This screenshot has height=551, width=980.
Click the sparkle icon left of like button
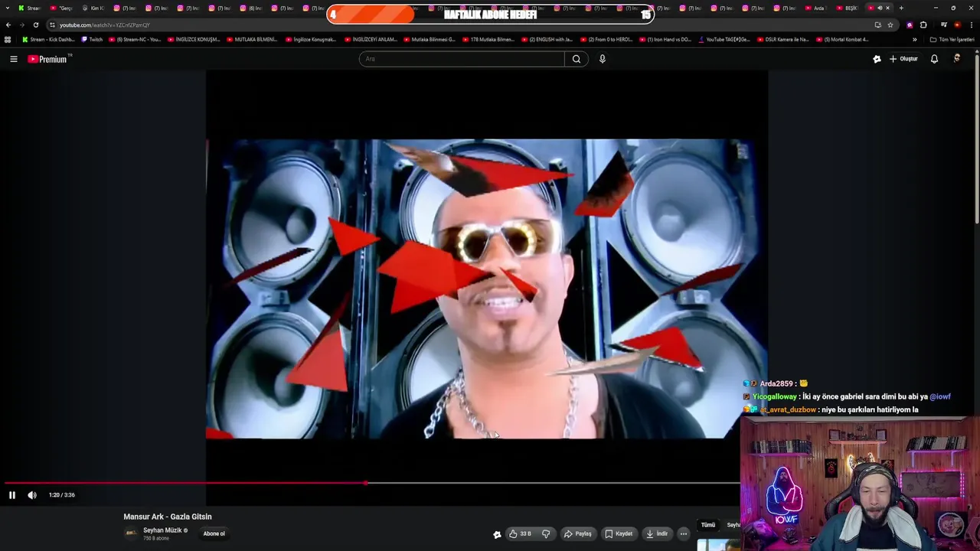(497, 534)
